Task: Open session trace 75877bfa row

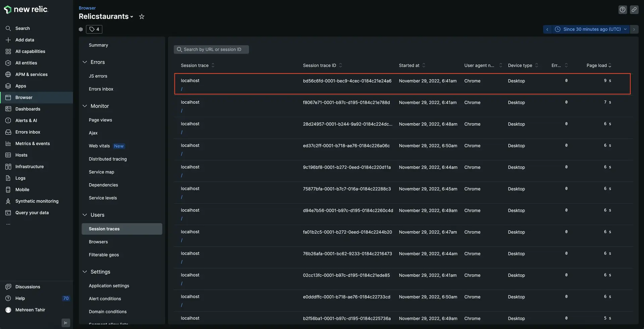Action: click(402, 193)
